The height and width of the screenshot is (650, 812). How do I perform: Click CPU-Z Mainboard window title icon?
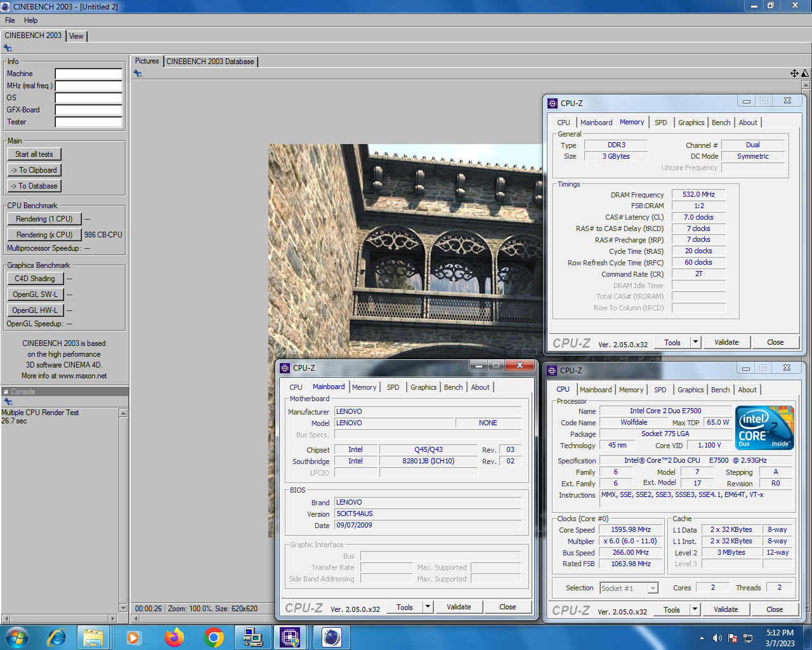coord(284,368)
